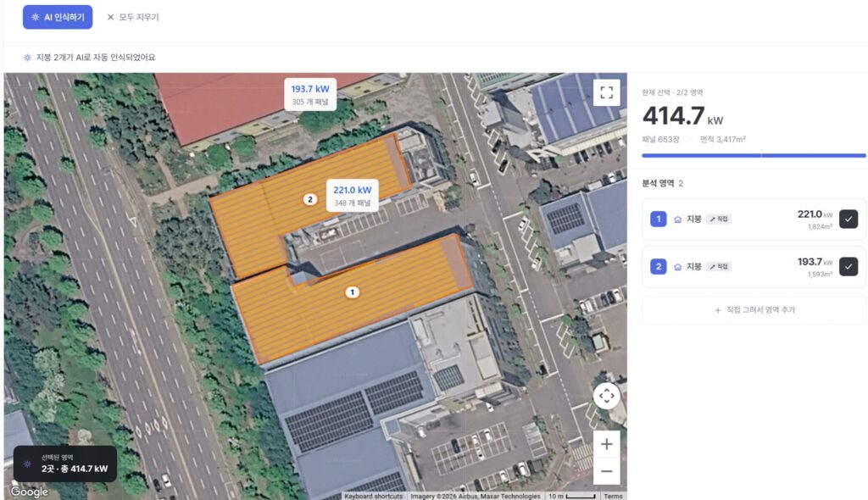
Task: Open Keyboard shortcuts link on map
Action: click(374, 496)
